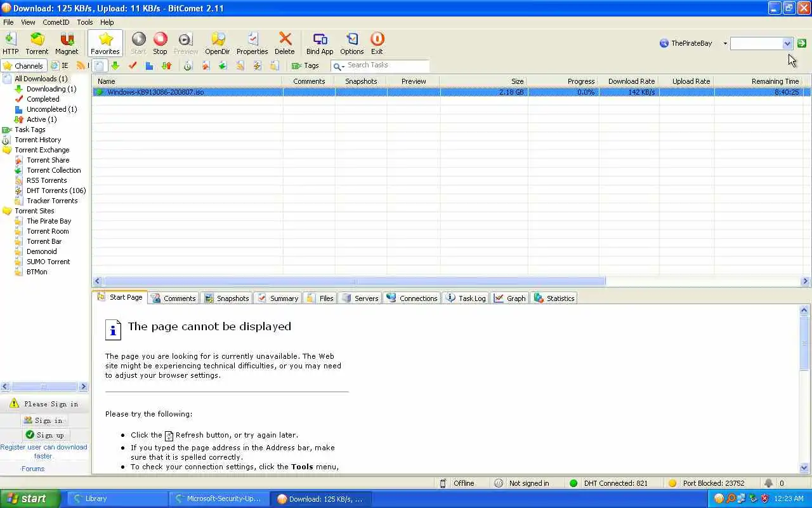Image resolution: width=812 pixels, height=508 pixels.
Task: Click the notification bell in status bar
Action: 769,483
